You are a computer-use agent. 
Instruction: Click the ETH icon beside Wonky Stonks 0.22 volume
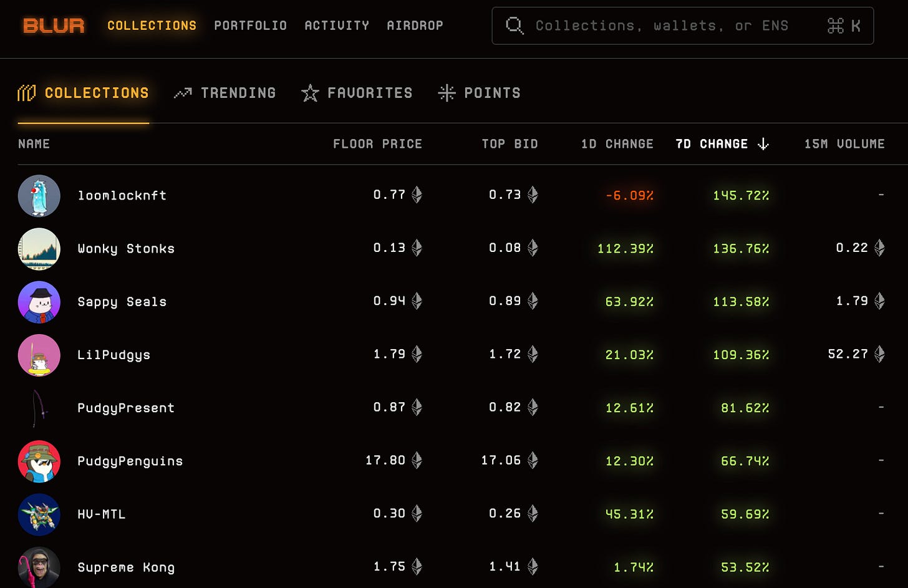pyautogui.click(x=879, y=248)
